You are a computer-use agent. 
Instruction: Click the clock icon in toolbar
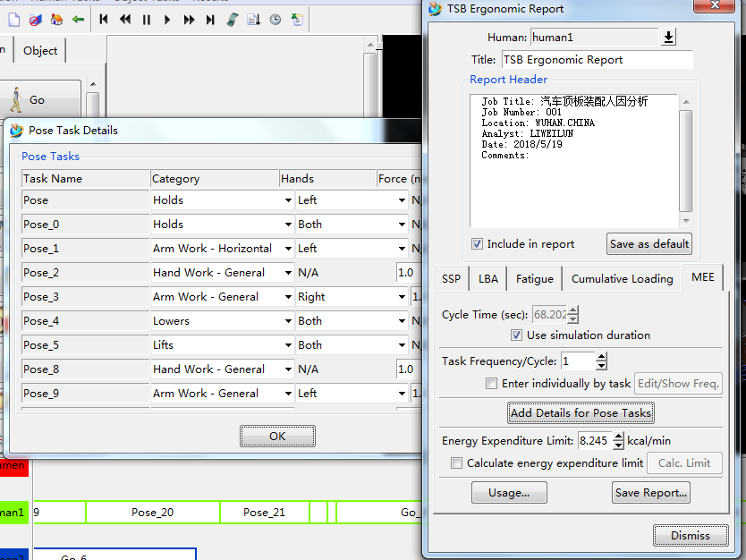point(276,20)
